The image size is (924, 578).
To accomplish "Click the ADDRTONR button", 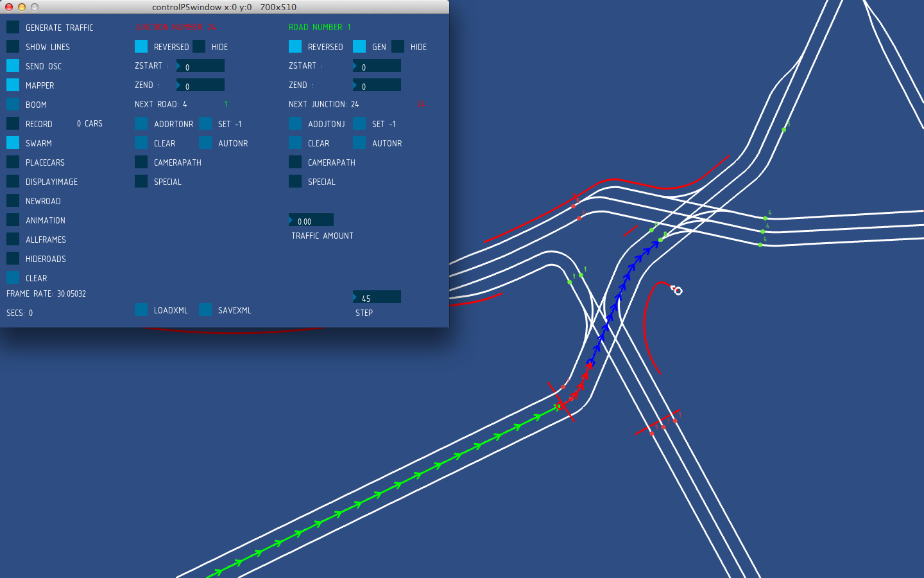I will pos(141,123).
